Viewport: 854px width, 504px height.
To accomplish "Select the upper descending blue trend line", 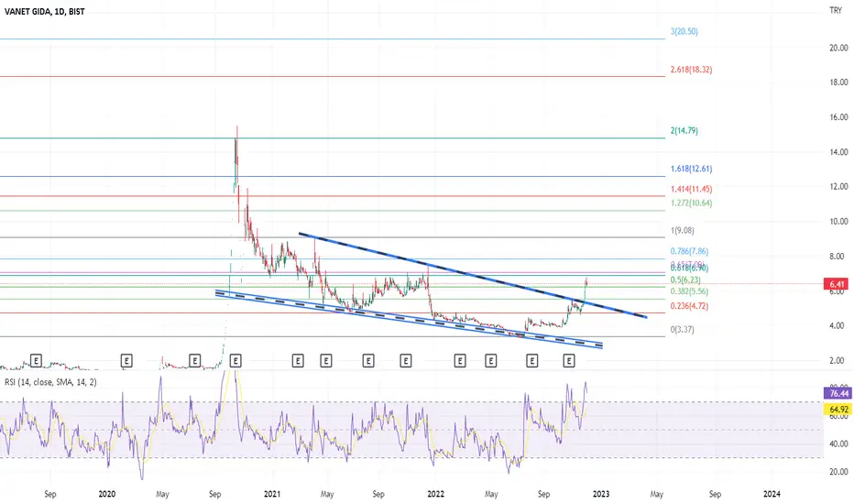I will point(473,275).
